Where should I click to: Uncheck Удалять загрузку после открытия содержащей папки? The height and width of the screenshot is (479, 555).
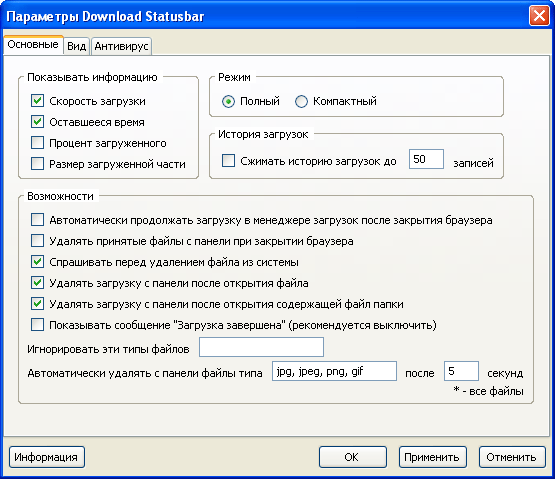37,304
